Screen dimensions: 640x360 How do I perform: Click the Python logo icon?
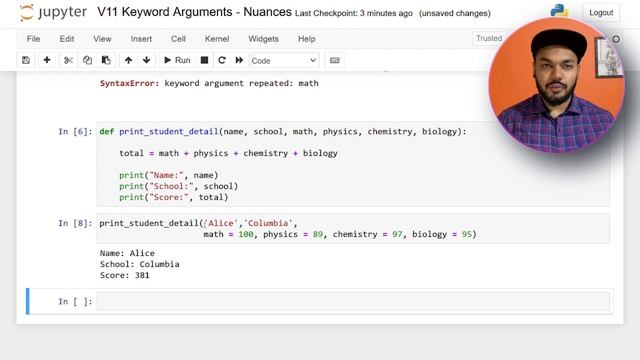(x=559, y=11)
